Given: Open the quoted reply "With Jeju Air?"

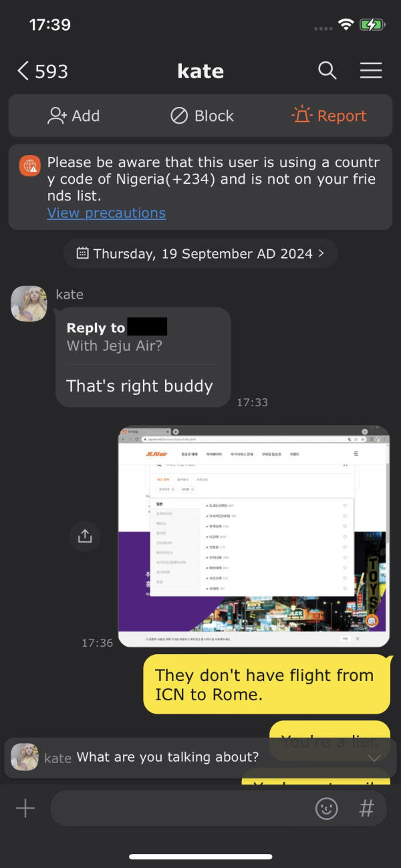Looking at the screenshot, I should (x=114, y=346).
